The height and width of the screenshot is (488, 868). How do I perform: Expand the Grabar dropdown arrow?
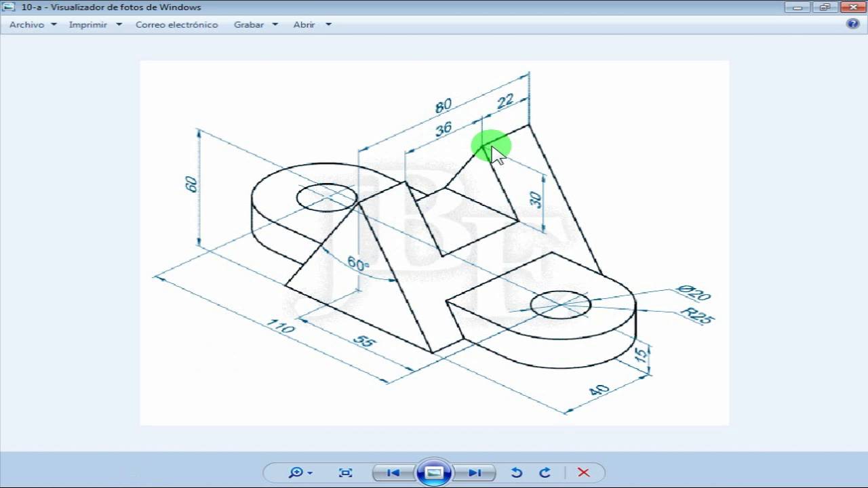tap(275, 24)
